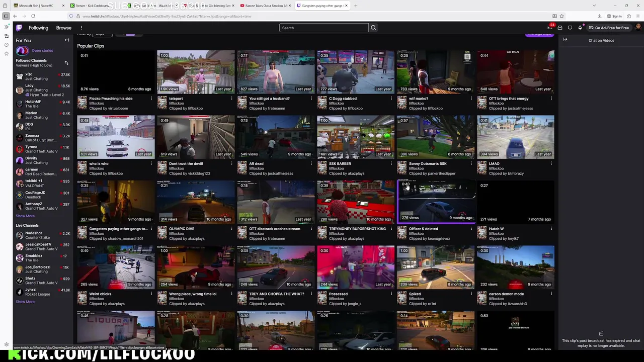This screenshot has width=644, height=362.
Task: Play the carson demon mode clip thumbnail
Action: click(x=516, y=267)
